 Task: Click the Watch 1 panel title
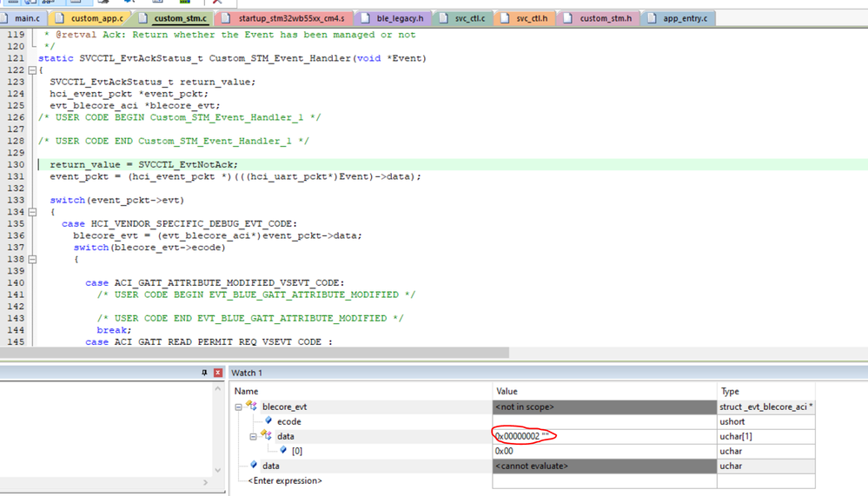click(247, 373)
